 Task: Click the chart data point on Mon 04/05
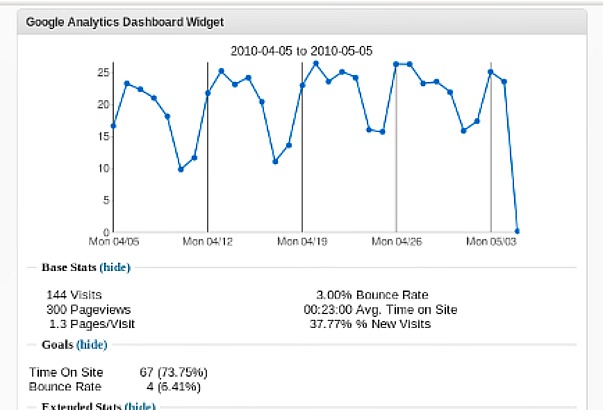113,126
